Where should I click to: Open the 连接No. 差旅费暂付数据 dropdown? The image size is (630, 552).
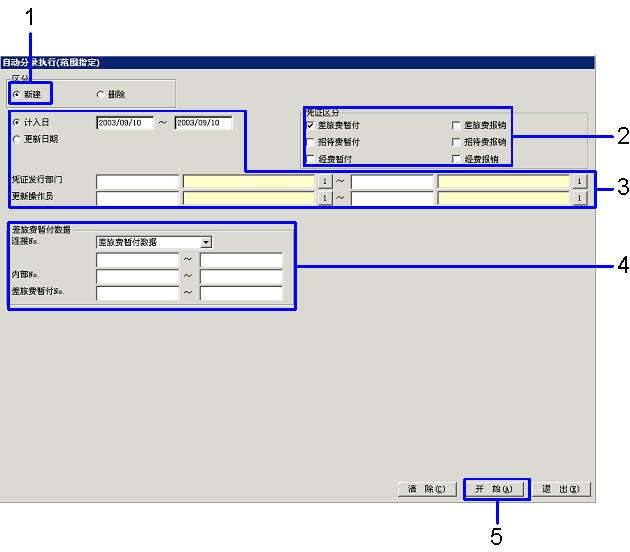tap(205, 241)
